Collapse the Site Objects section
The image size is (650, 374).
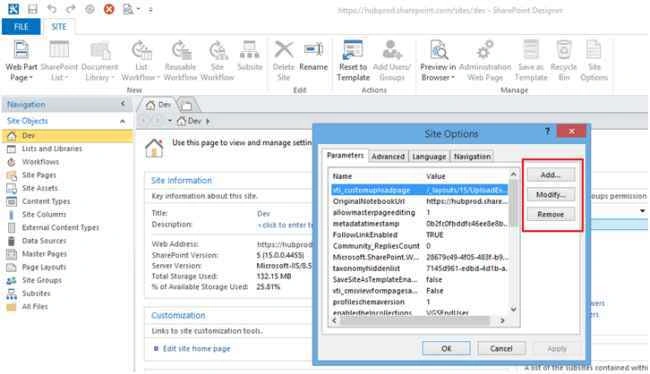coord(123,121)
